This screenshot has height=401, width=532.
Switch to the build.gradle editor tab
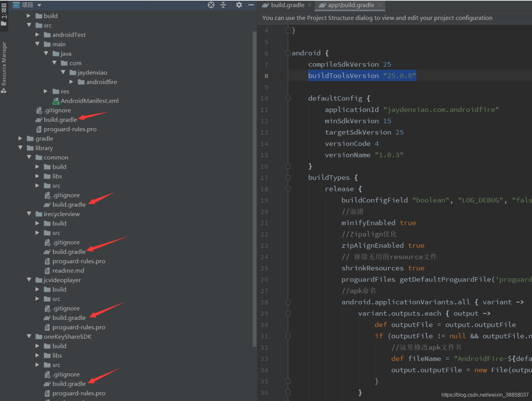(x=283, y=5)
